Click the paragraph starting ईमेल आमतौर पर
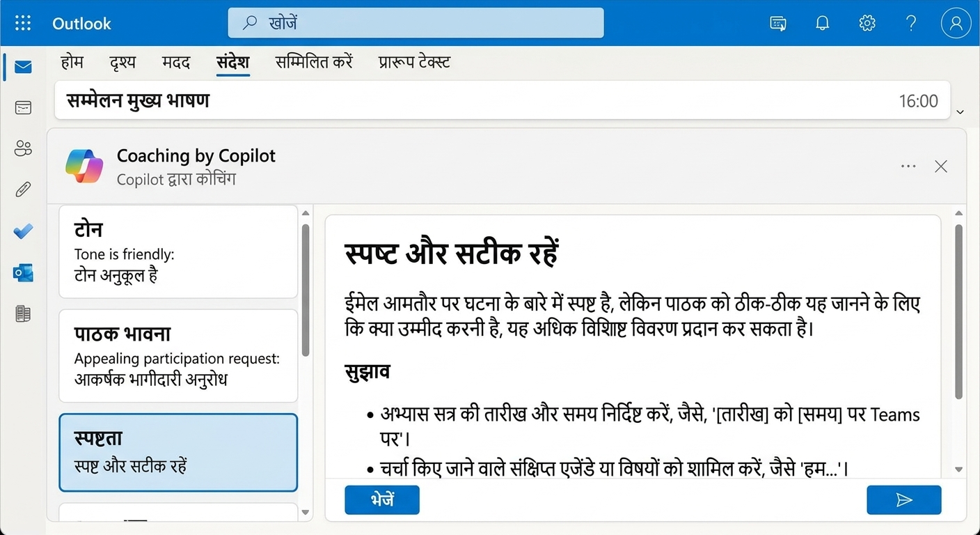 pyautogui.click(x=633, y=316)
